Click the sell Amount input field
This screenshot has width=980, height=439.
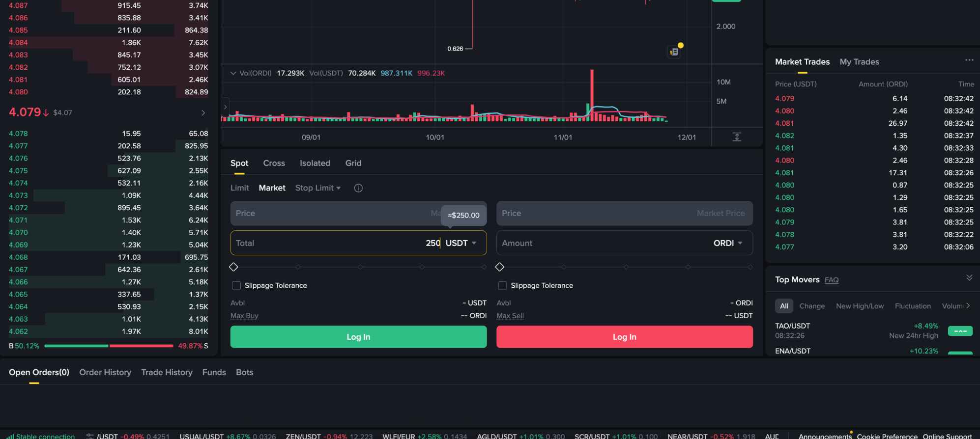coord(624,243)
